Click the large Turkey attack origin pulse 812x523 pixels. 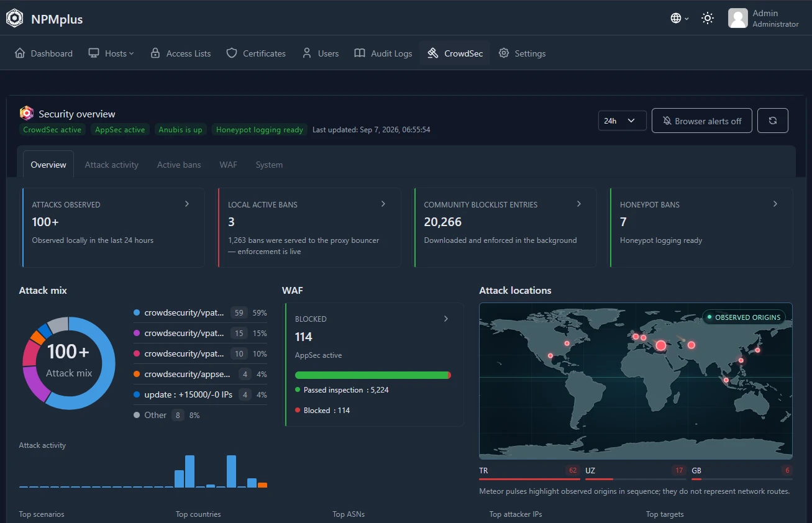pyautogui.click(x=661, y=345)
